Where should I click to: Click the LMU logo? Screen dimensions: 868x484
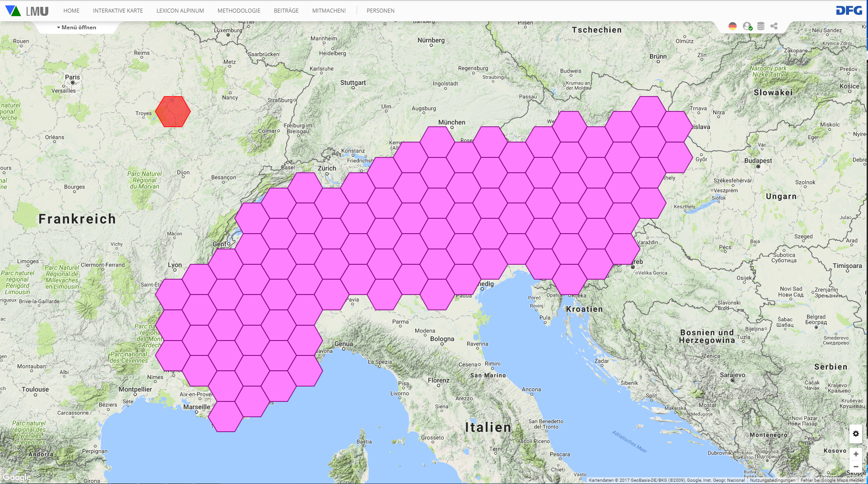(27, 11)
